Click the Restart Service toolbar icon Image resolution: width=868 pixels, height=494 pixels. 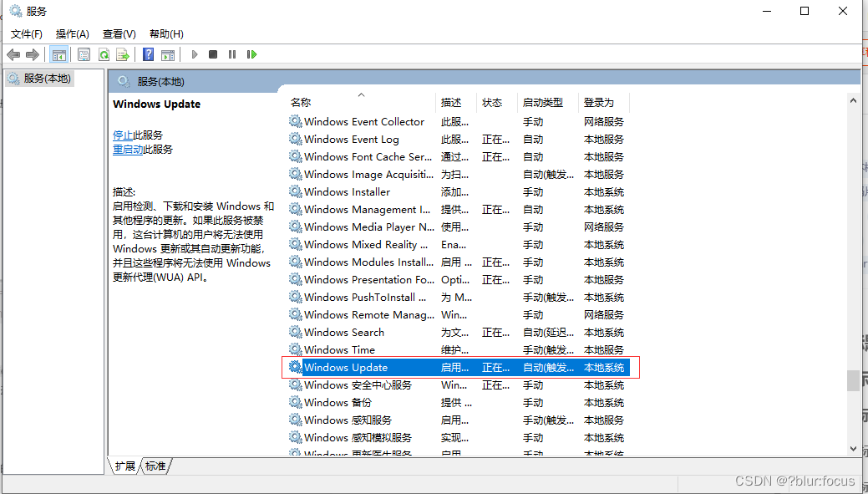coord(251,54)
